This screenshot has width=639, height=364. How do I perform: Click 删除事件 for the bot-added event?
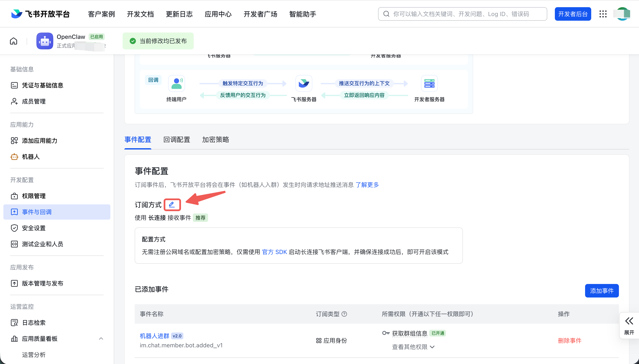tap(570, 340)
